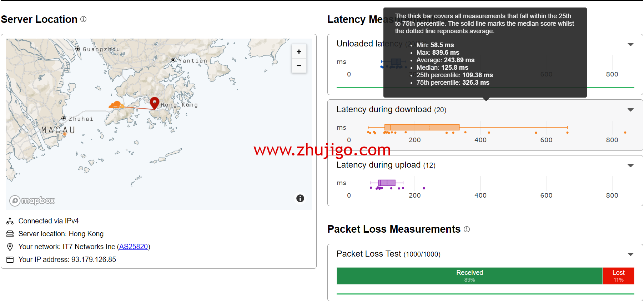The width and height of the screenshot is (644, 302).
Task: Open the AS25820 network link
Action: click(x=134, y=247)
